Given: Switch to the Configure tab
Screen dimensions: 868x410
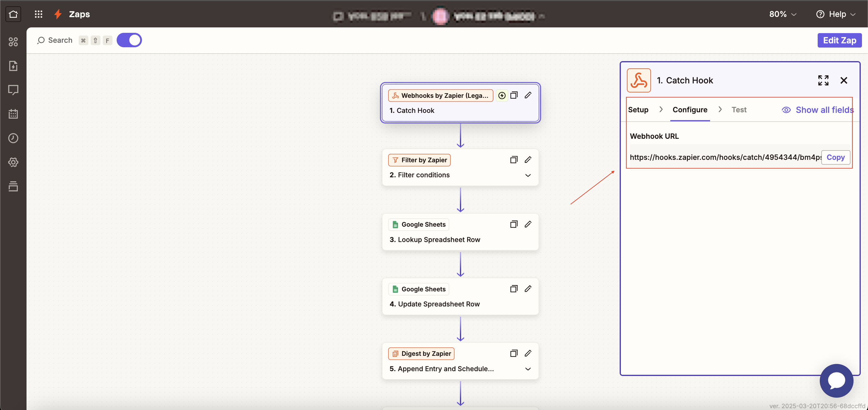Looking at the screenshot, I should pyautogui.click(x=690, y=110).
